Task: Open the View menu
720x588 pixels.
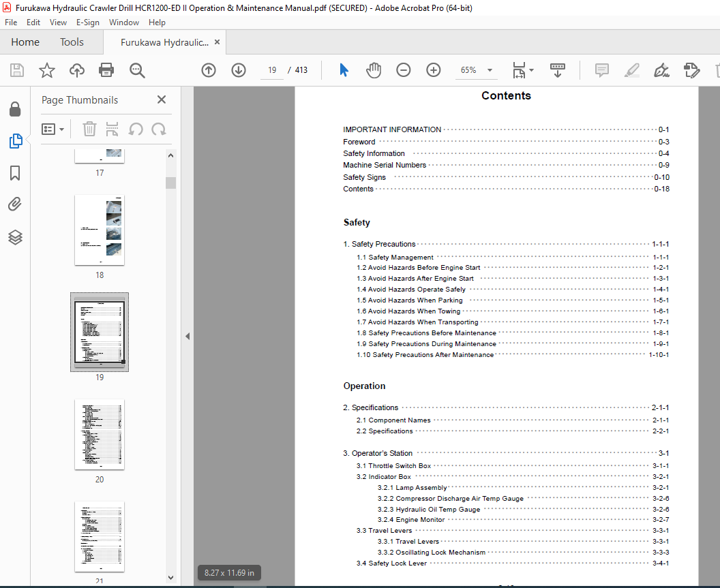Action: point(58,22)
